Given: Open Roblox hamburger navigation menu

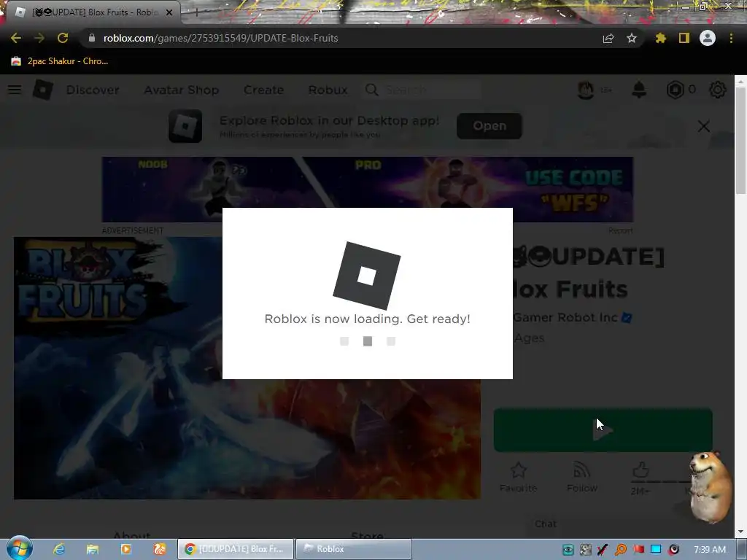Looking at the screenshot, I should point(15,90).
